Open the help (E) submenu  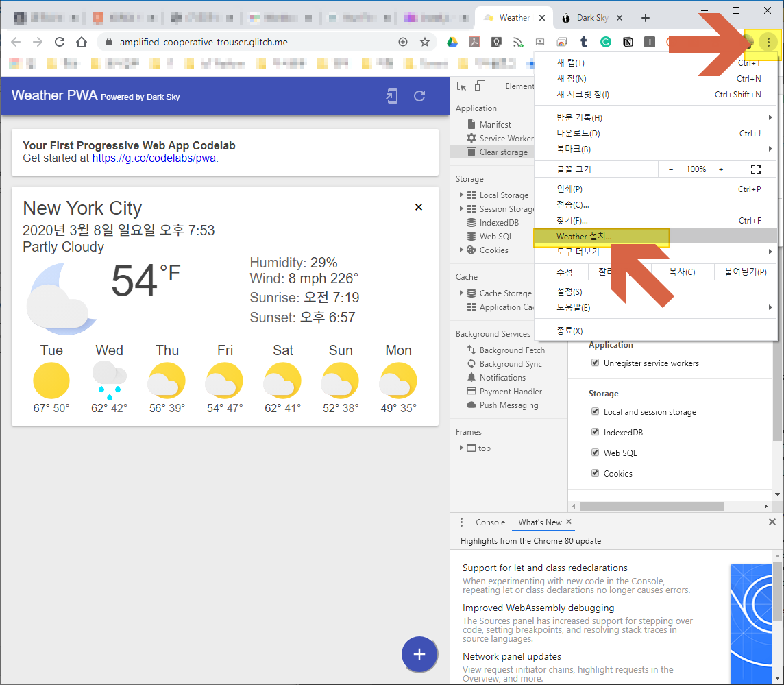click(x=655, y=307)
